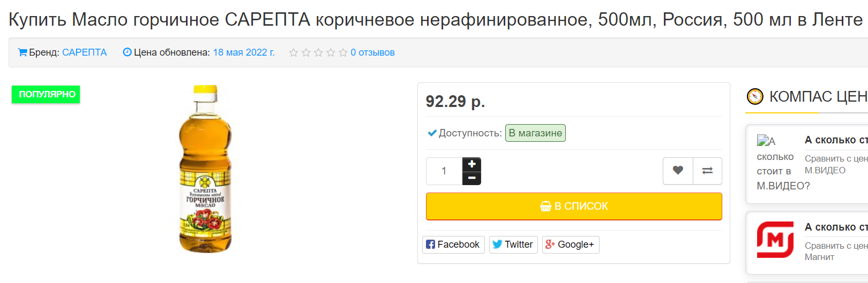Click the В магазине availability badge
The width and height of the screenshot is (868, 283).
(535, 133)
